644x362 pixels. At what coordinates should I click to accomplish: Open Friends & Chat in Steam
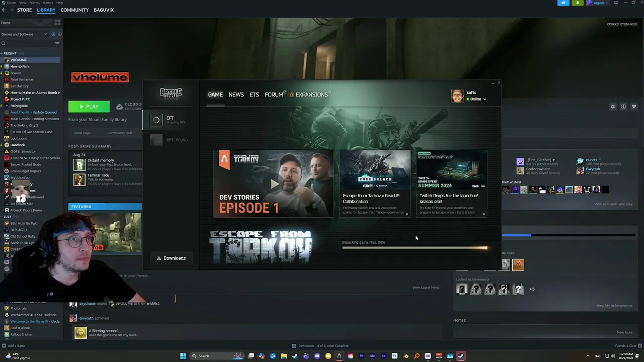627,346
